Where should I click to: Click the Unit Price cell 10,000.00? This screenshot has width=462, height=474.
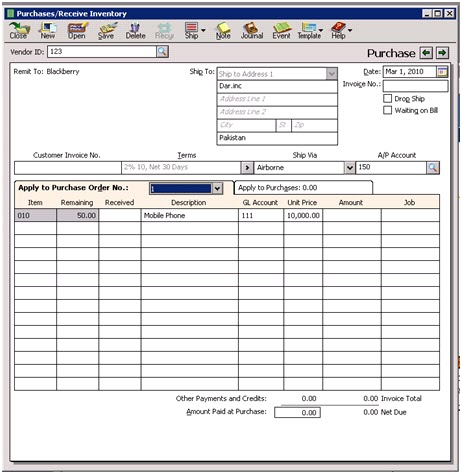pos(303,215)
